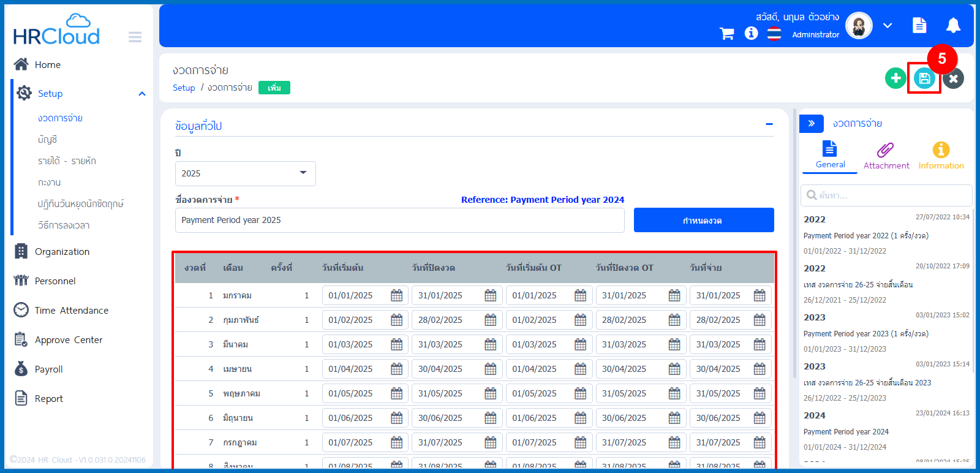
Task: Open Payroll menu
Action: tap(39, 369)
